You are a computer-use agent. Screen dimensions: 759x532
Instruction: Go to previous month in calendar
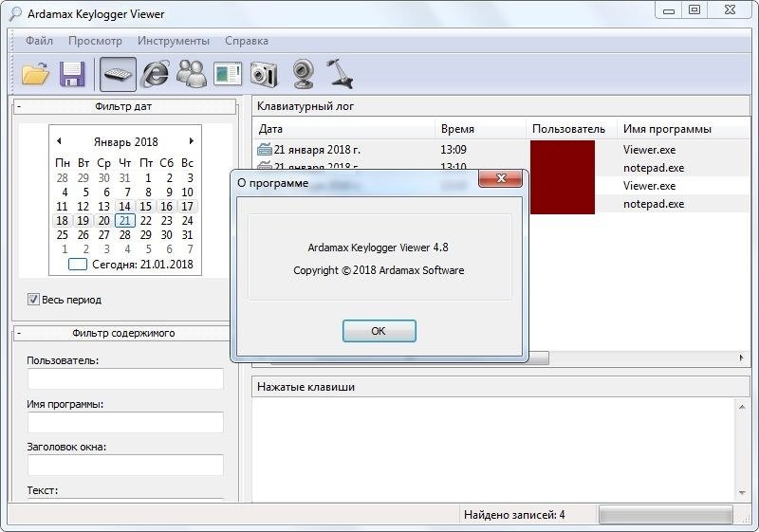(59, 140)
